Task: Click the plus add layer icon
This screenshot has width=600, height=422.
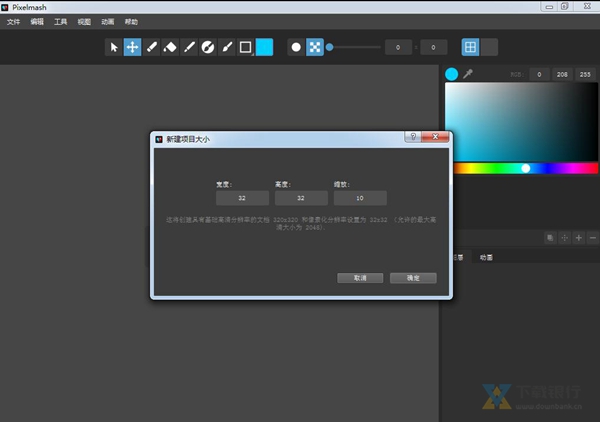Action: [579, 238]
